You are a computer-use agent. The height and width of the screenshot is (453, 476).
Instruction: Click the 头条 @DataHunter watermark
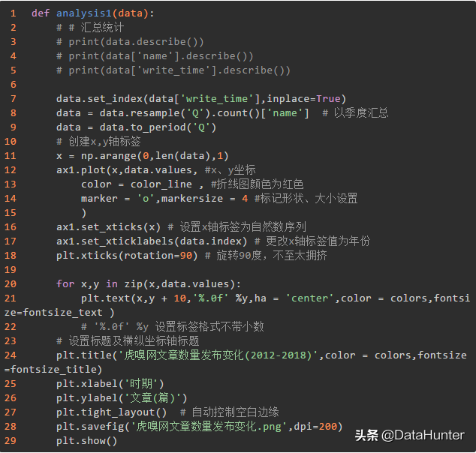coord(409,434)
